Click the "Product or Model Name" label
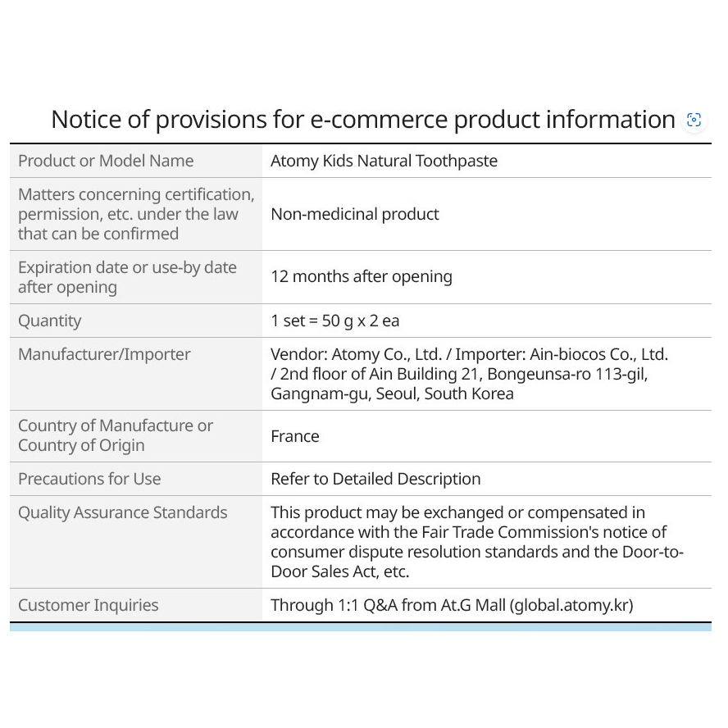The width and height of the screenshot is (728, 728). [x=106, y=161]
